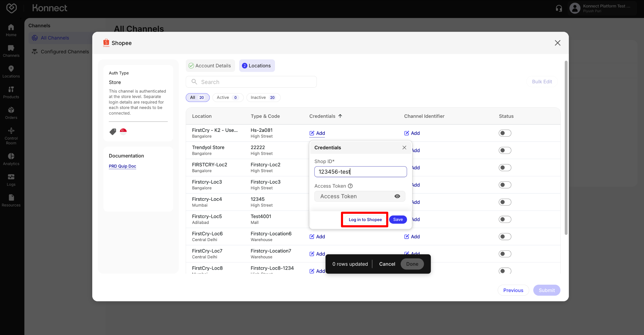Open Analytics in sidebar
Image resolution: width=644 pixels, height=335 pixels.
[x=11, y=159]
